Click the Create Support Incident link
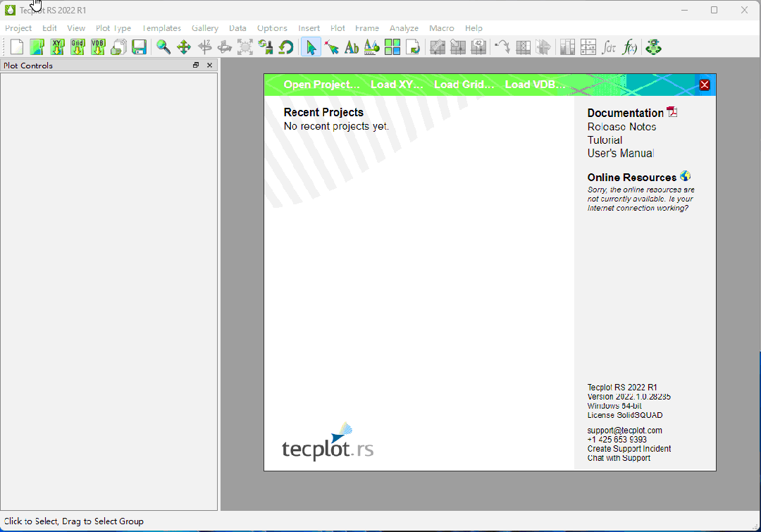This screenshot has width=761, height=532. coord(629,449)
